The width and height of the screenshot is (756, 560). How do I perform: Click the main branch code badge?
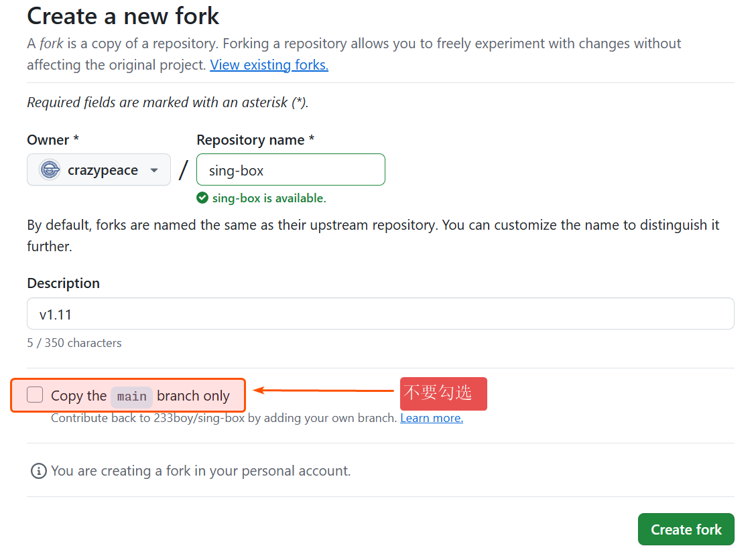(x=131, y=397)
